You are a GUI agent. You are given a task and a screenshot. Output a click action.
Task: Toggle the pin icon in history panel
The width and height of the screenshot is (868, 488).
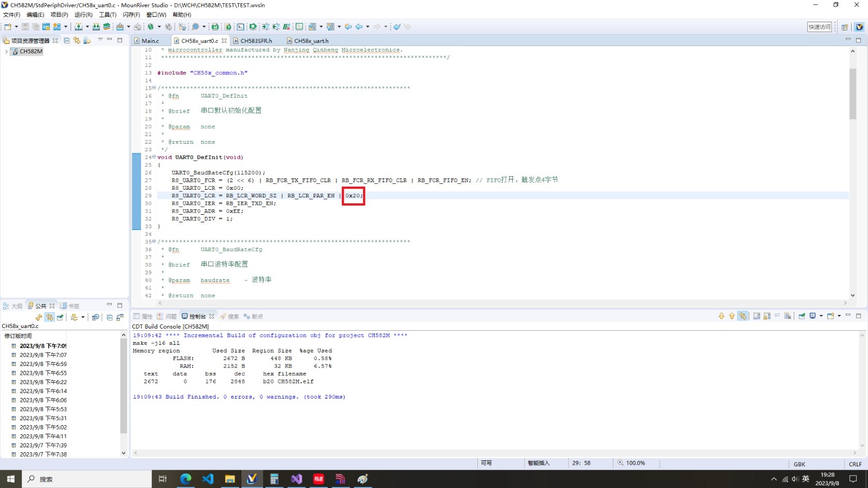click(x=60, y=318)
